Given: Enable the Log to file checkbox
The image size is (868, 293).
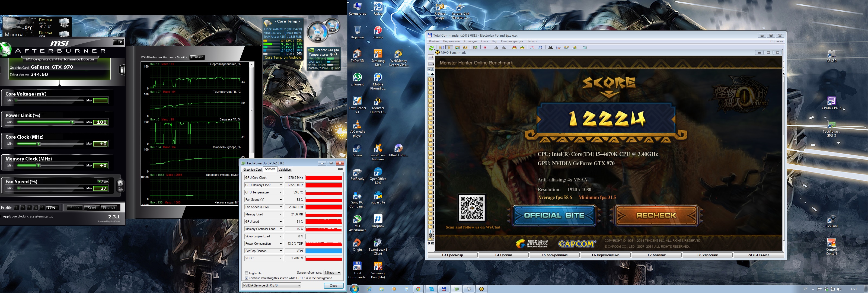Looking at the screenshot, I should [x=247, y=273].
